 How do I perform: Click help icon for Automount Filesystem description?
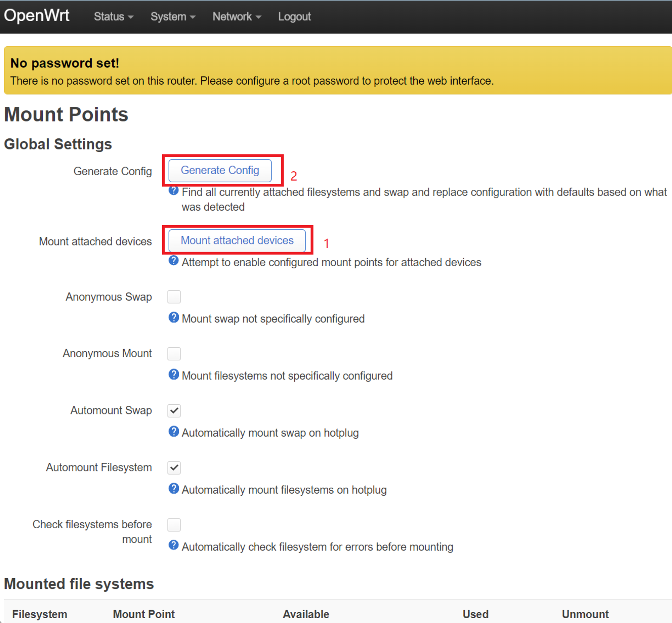pos(173,488)
